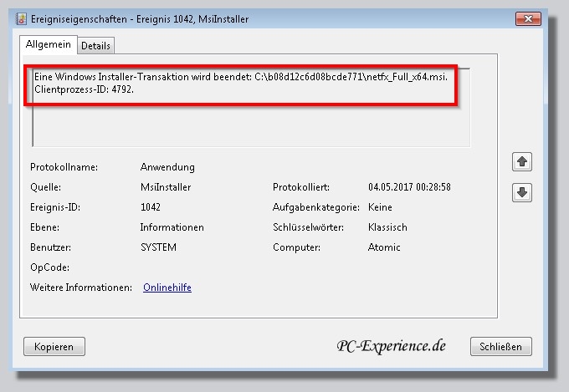Select the Benutzer value SYSTEM
569x392 pixels.
coord(158,247)
